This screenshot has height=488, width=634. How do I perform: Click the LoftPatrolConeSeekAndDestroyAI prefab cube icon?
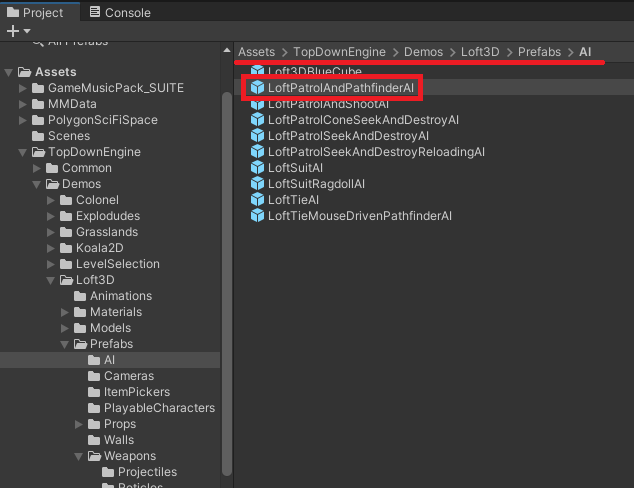pyautogui.click(x=257, y=120)
